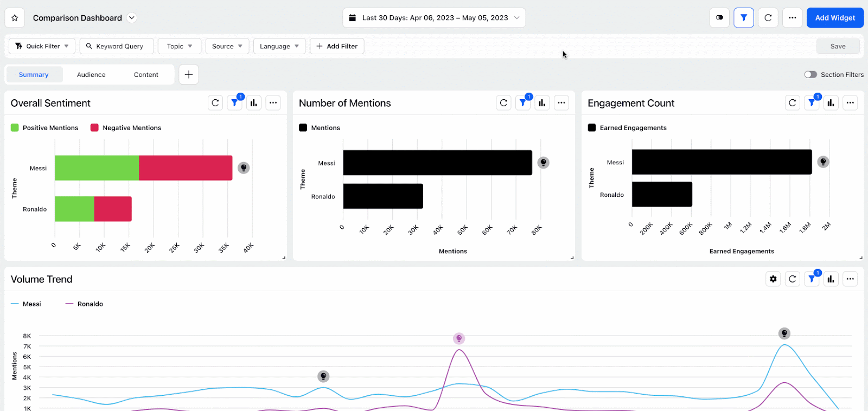Viewport: 868px width, 411px height.
Task: Open the Last 30 Days date range picker
Action: click(x=434, y=18)
